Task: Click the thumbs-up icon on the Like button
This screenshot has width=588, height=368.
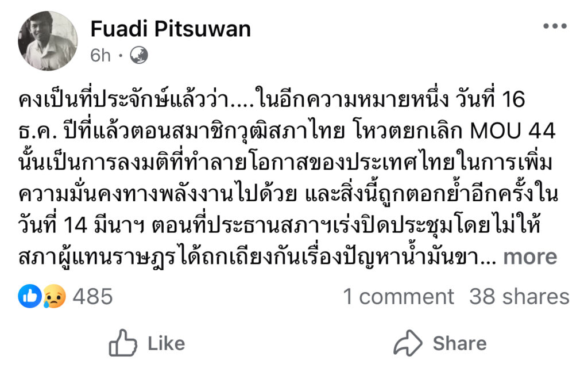Action: 122,343
